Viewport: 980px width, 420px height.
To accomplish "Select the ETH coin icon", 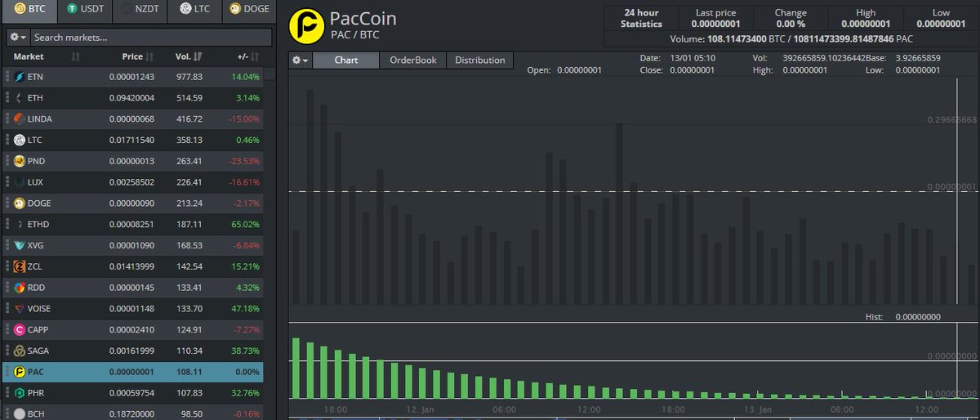I will pyautogui.click(x=20, y=98).
